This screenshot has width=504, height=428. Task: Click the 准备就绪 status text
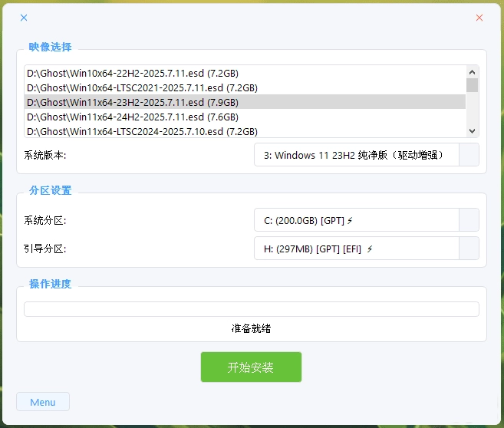(x=252, y=328)
